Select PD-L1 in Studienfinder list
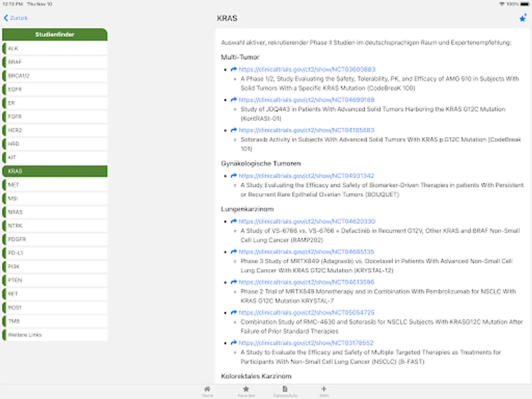 pyautogui.click(x=55, y=253)
